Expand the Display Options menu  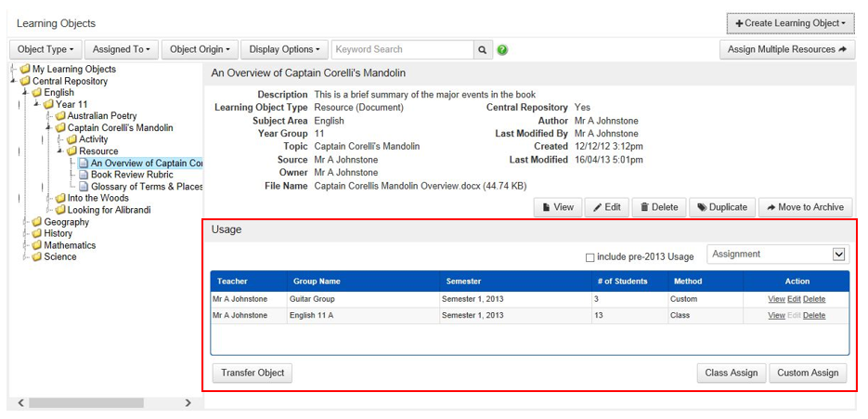pos(285,49)
